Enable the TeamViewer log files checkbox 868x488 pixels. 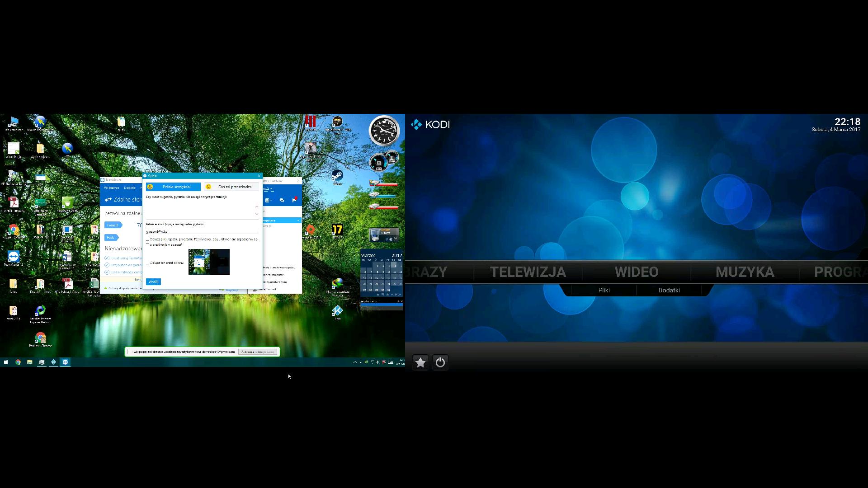[x=148, y=242]
